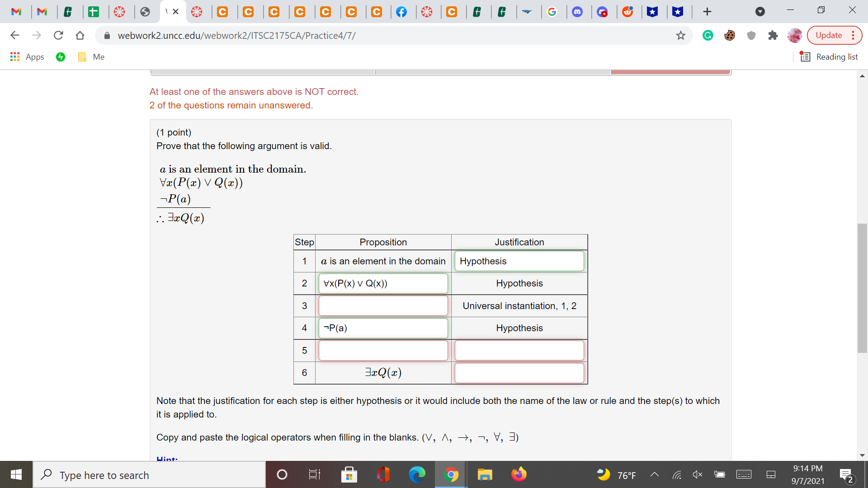Open File Explorer from the taskbar
Viewport: 868px width, 488px height.
[485, 475]
